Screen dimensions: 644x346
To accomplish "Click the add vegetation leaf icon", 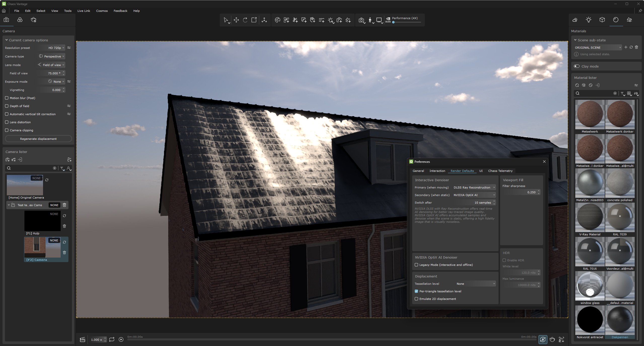I will (x=286, y=20).
